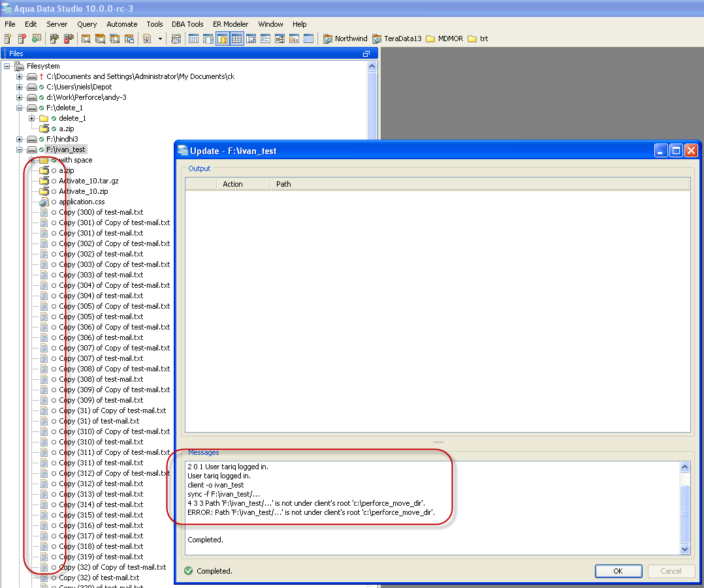Open the TeraData13 server bookmark
The width and height of the screenshot is (704, 588).
(x=397, y=39)
